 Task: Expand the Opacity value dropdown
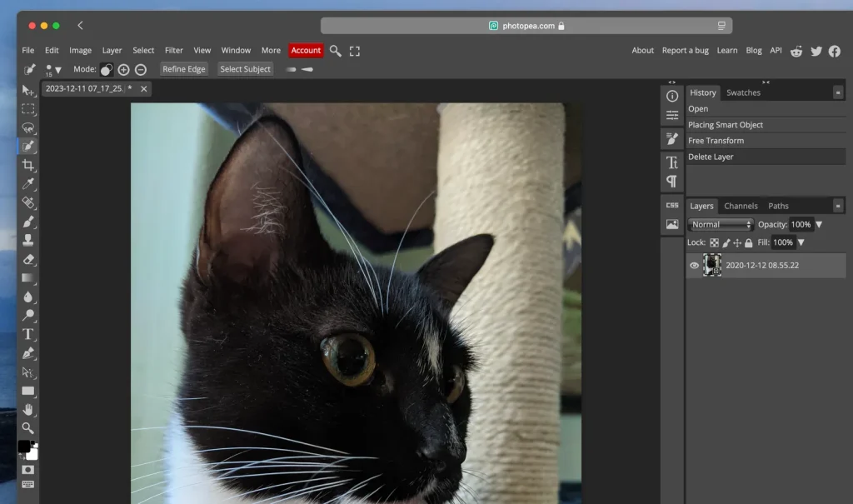(x=818, y=224)
